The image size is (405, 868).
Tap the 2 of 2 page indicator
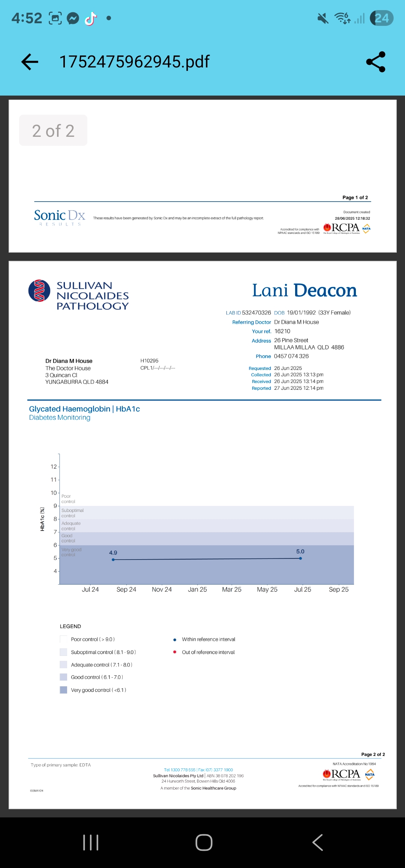click(53, 130)
